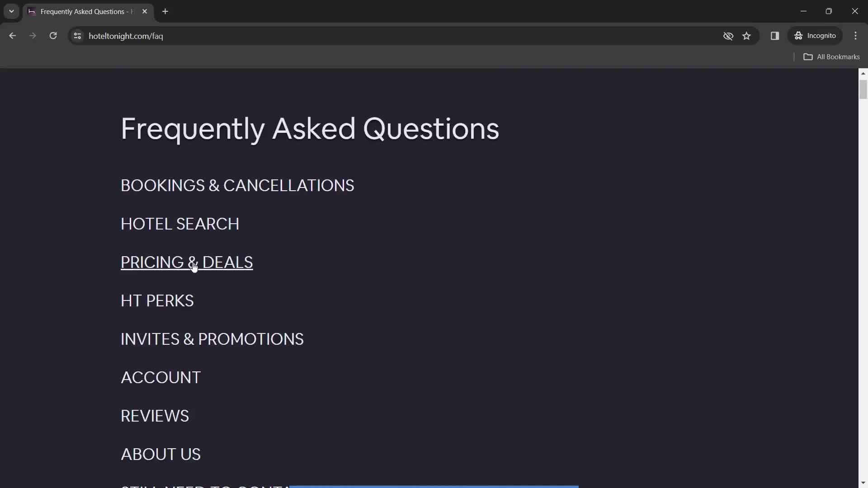Viewport: 868px width, 488px height.
Task: Expand the HOTEL SEARCH section
Action: point(179,224)
